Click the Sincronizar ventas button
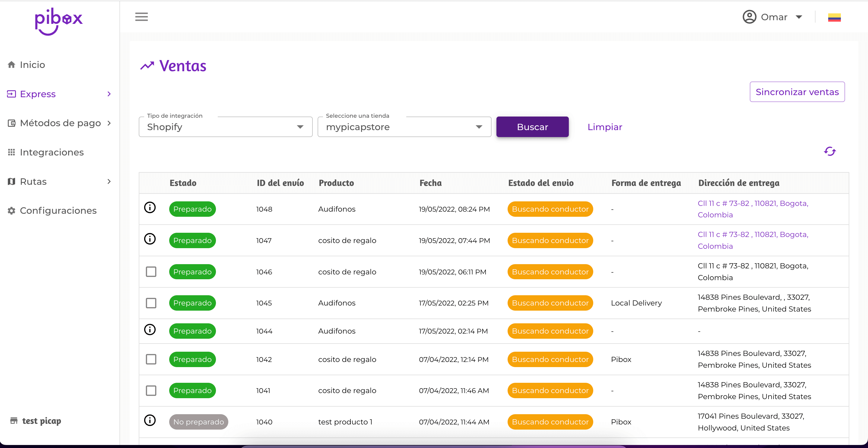This screenshot has height=448, width=868. (x=797, y=92)
